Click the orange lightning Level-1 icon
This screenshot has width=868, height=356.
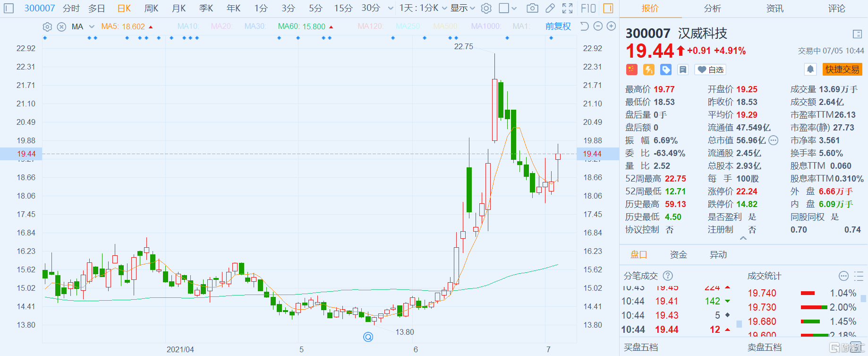pos(649,69)
